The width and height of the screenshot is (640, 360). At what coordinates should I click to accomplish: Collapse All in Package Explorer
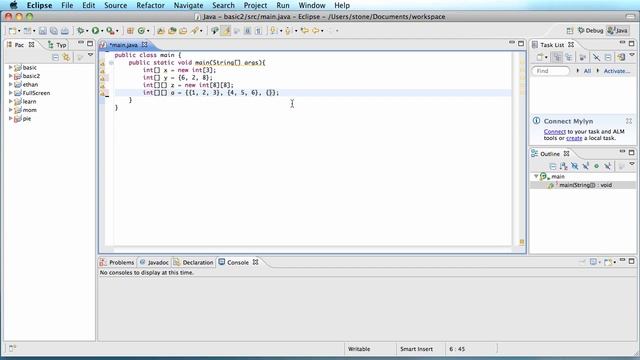coord(56,57)
